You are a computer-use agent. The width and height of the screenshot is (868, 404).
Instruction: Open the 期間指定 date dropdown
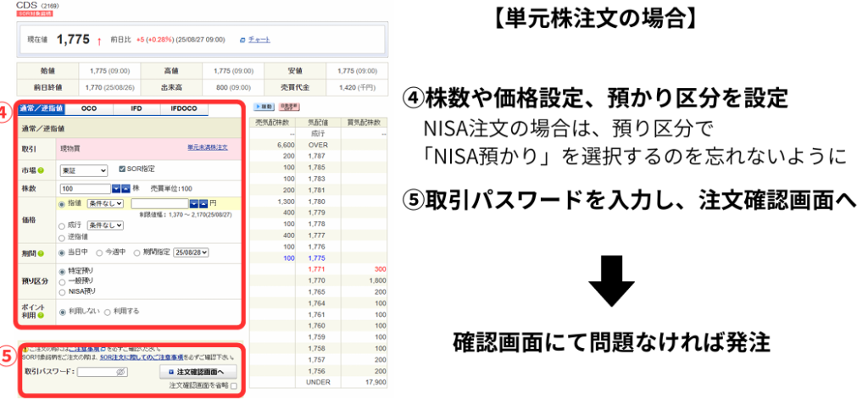[x=192, y=252]
